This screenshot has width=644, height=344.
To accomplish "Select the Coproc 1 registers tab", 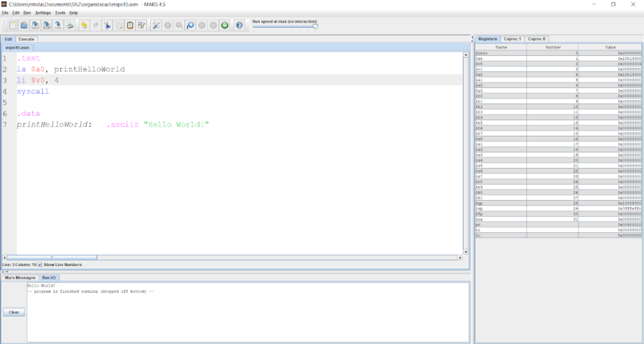I will tap(512, 39).
